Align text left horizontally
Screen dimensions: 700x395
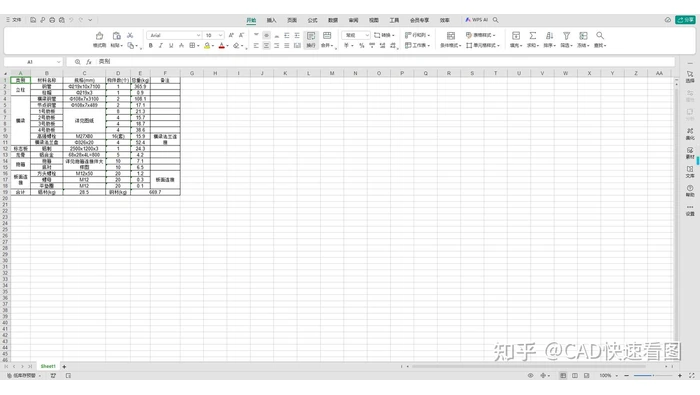pos(256,46)
